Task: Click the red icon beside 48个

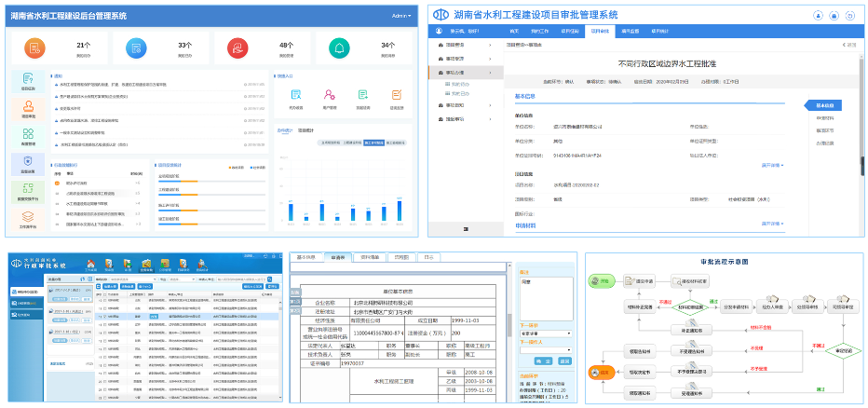Action: coord(236,48)
